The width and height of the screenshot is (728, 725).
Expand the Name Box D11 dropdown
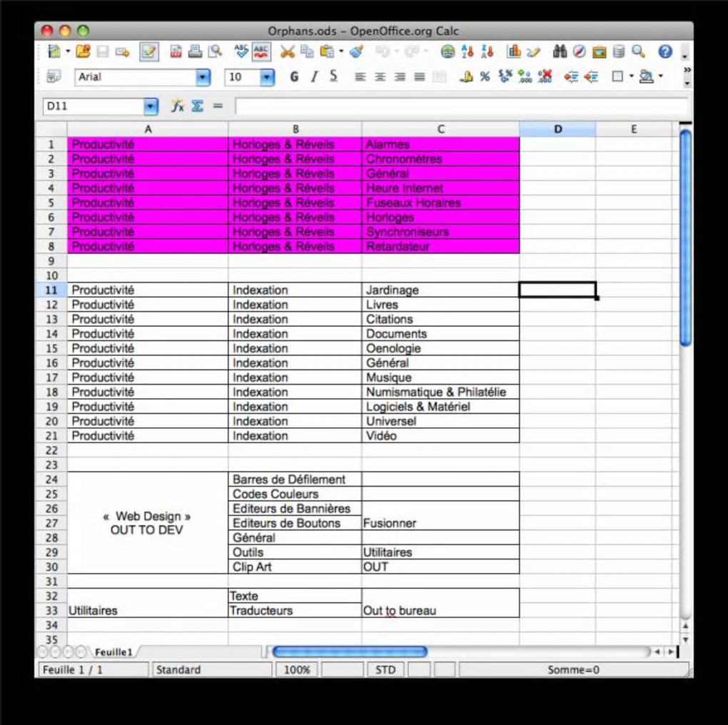pyautogui.click(x=150, y=107)
